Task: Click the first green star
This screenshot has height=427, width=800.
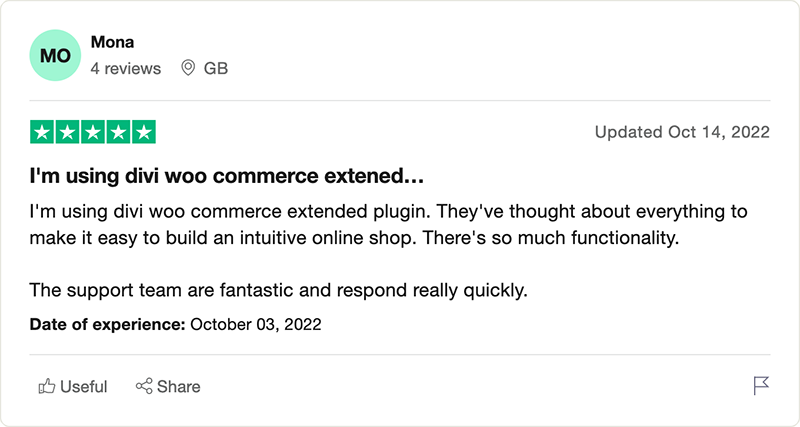Action: tap(42, 133)
